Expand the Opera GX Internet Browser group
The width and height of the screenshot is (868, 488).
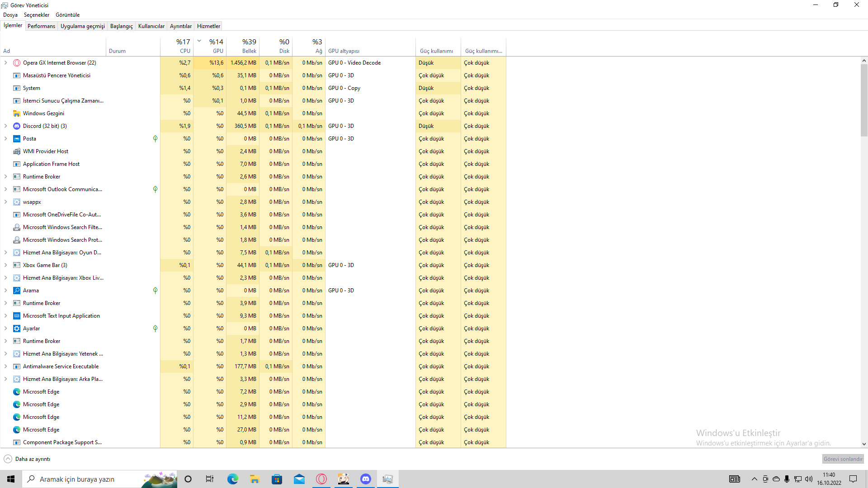point(5,63)
